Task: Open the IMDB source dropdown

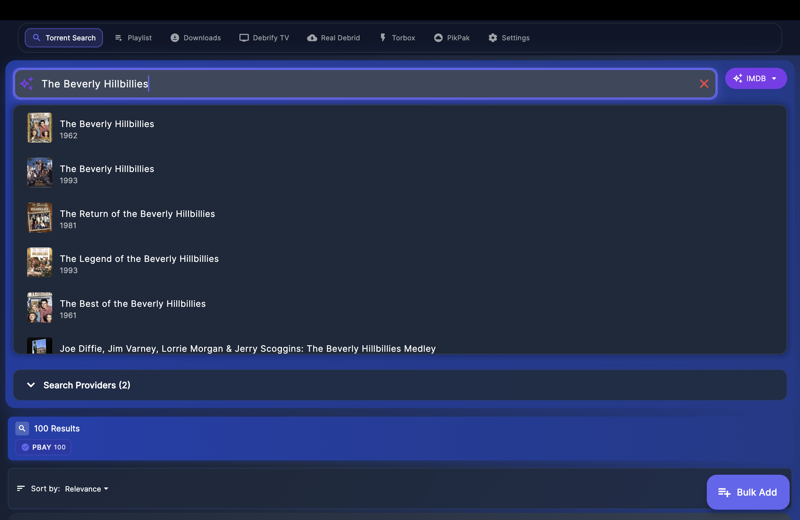Action: click(755, 78)
